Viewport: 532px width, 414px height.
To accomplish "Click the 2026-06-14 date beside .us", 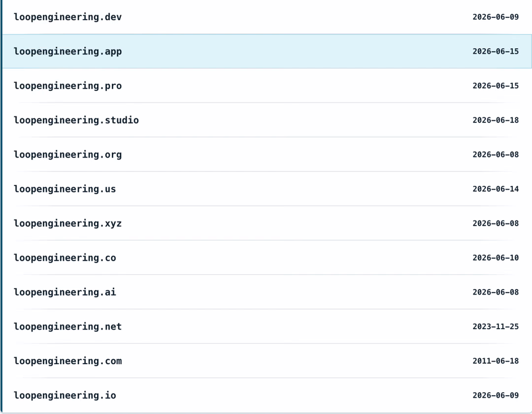I will [x=496, y=189].
